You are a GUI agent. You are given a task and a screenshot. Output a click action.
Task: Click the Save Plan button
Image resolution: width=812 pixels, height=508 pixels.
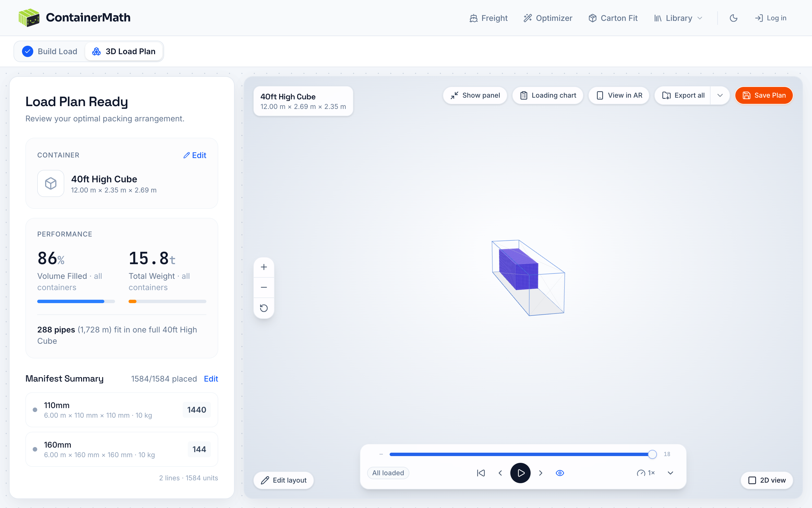(764, 95)
